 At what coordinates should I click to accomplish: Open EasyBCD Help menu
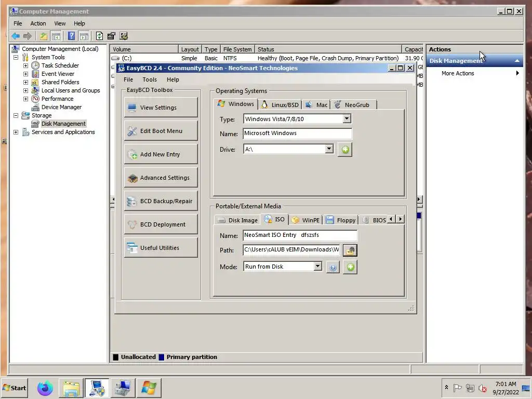(x=172, y=79)
